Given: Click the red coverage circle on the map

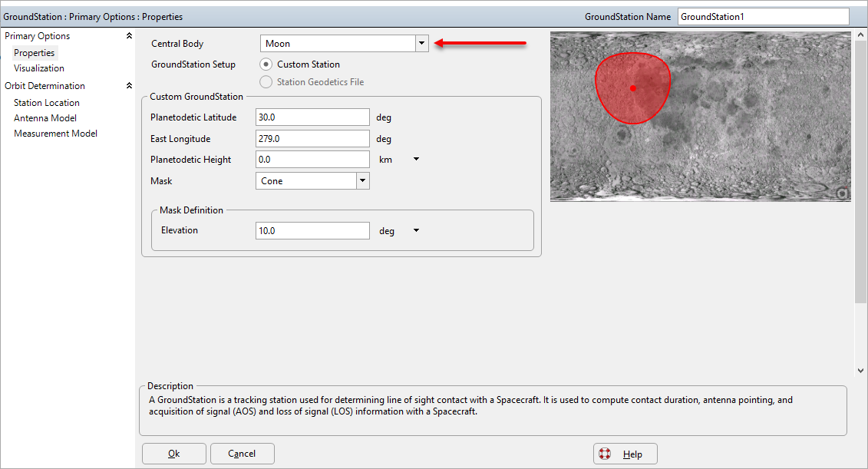Looking at the screenshot, I should 632,87.
